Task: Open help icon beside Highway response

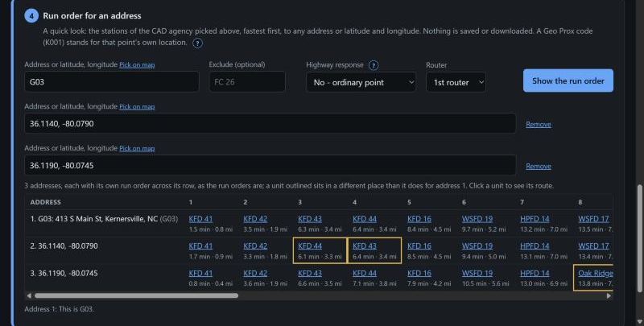Action: tap(374, 65)
